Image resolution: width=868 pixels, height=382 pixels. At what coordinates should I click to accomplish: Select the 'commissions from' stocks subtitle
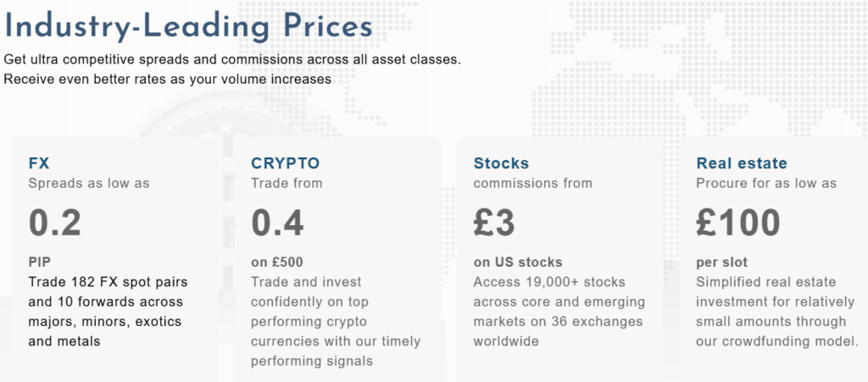coord(532,183)
